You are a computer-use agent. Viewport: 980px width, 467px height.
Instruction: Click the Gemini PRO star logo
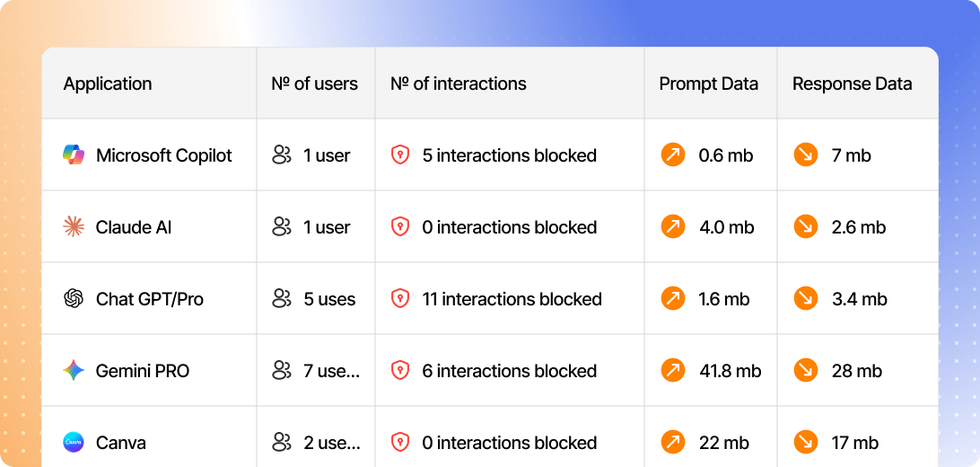(74, 371)
